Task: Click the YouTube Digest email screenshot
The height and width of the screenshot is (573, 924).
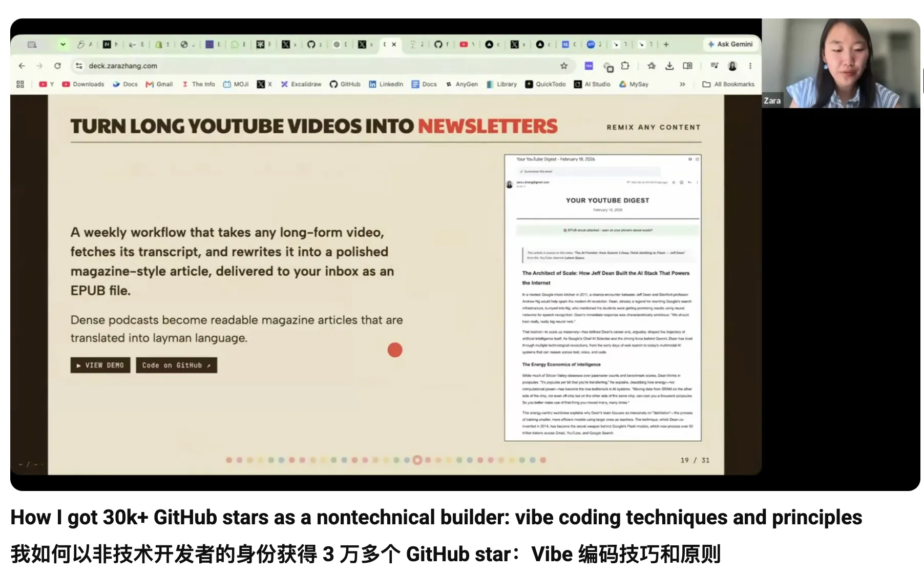Action: [603, 297]
